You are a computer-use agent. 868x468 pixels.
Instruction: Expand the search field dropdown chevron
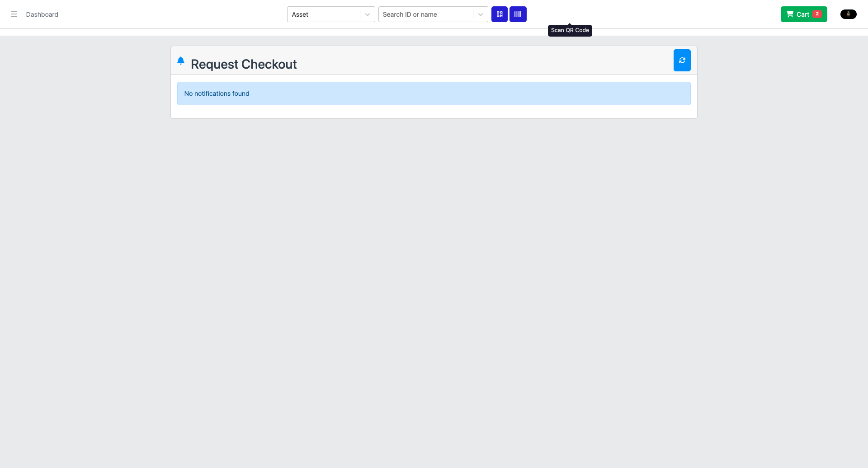pyautogui.click(x=481, y=14)
